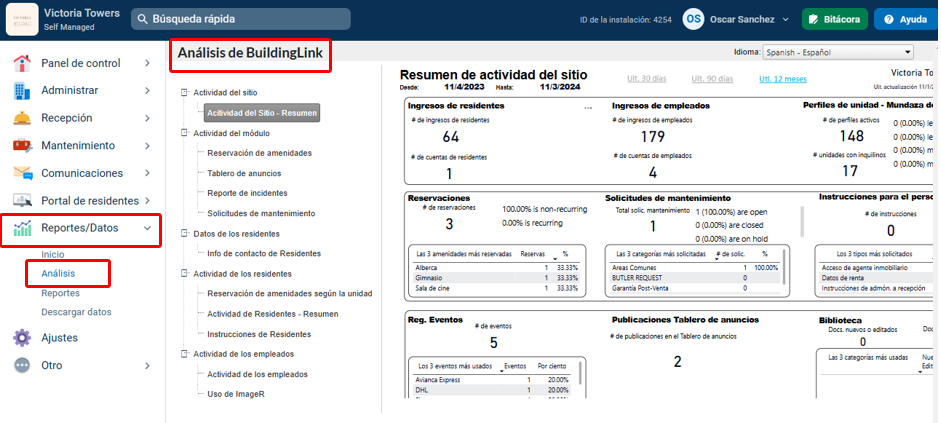Collapse the Datos de los residentes node
This screenshot has width=941, height=423.
click(x=184, y=233)
